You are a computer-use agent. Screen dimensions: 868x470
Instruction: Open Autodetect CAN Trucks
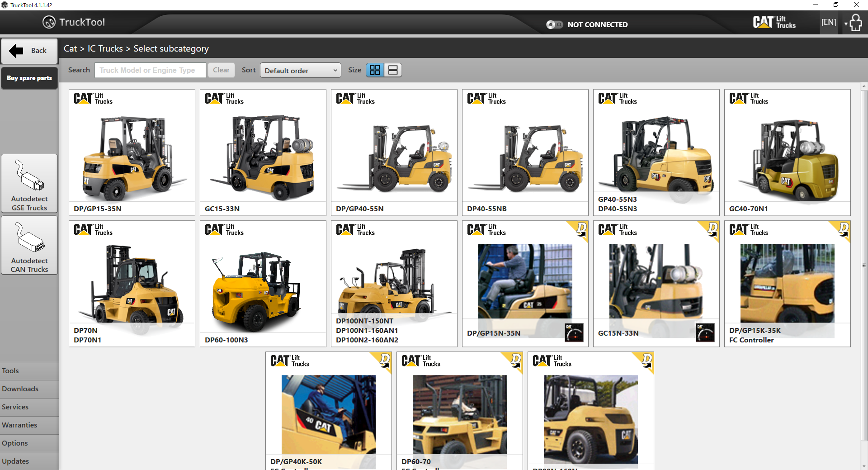click(x=29, y=245)
